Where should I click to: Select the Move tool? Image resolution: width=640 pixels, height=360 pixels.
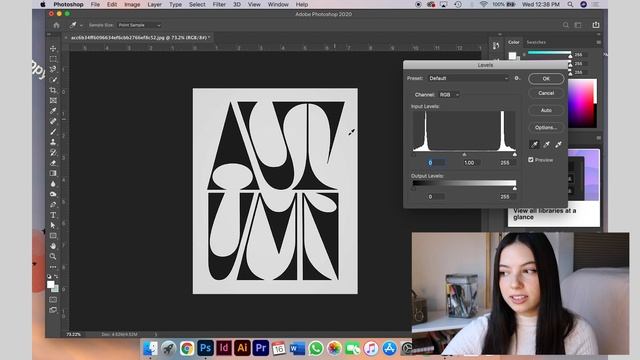(x=53, y=49)
